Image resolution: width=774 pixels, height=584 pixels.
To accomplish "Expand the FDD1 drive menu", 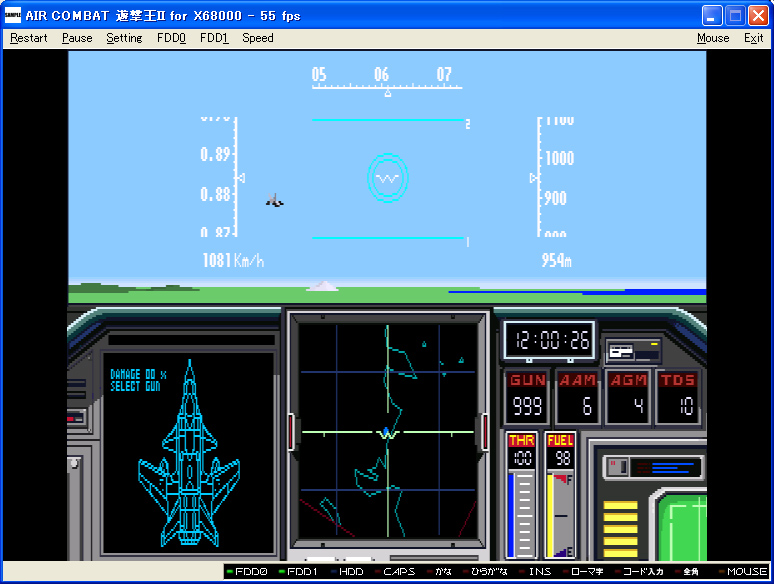I will click(214, 38).
